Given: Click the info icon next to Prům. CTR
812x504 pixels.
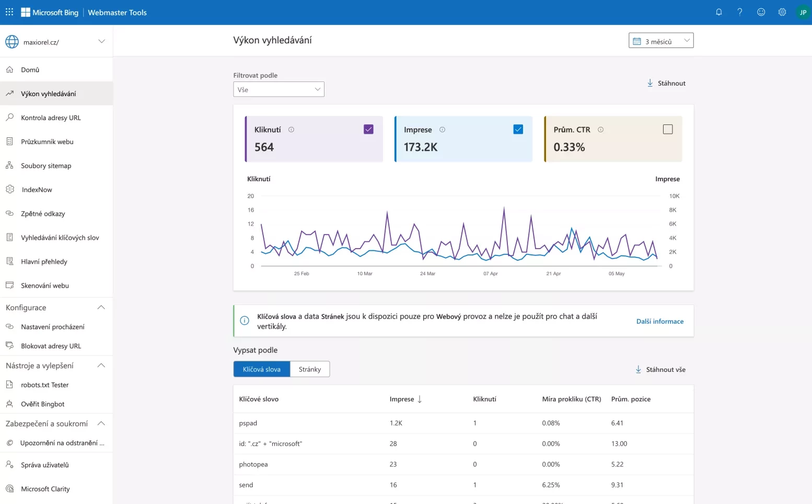Looking at the screenshot, I should (x=600, y=130).
